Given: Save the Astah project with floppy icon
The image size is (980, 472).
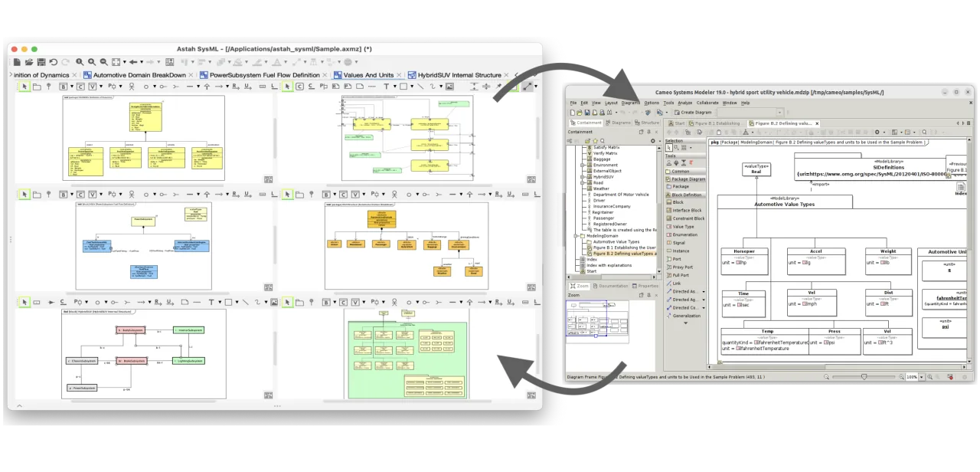Looking at the screenshot, I should coord(41,62).
